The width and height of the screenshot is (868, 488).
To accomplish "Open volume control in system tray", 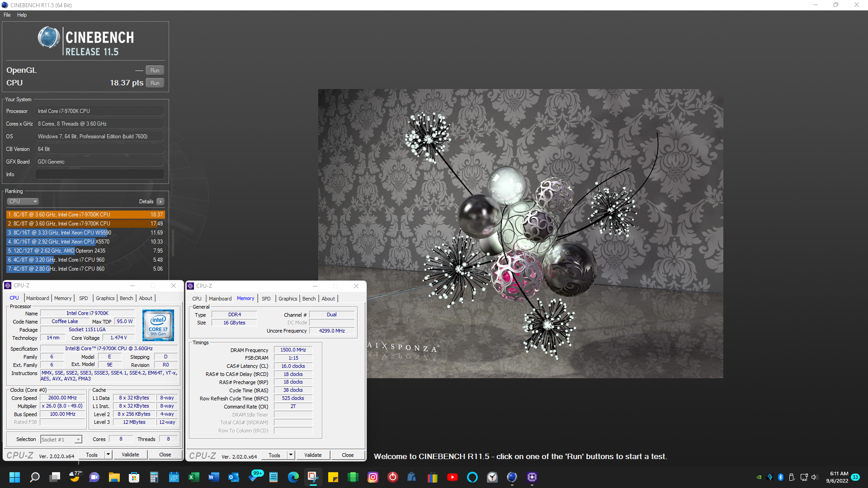I will (815, 477).
